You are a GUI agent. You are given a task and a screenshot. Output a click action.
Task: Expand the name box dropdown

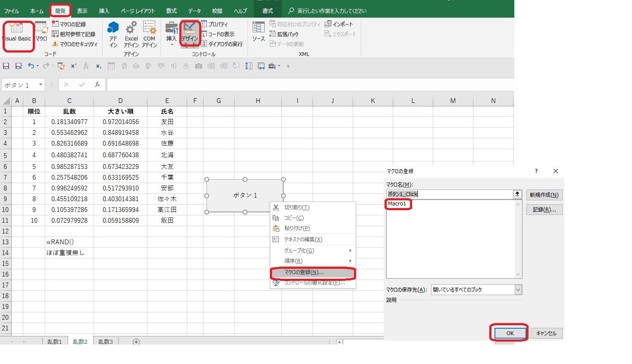41,85
